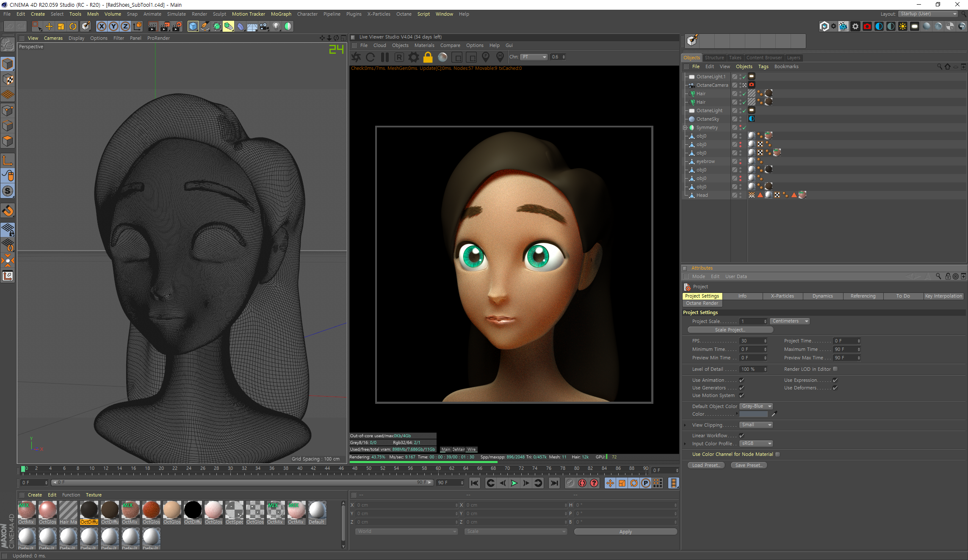Click the focus picker F pin icon
968x560 pixels.
tap(486, 57)
